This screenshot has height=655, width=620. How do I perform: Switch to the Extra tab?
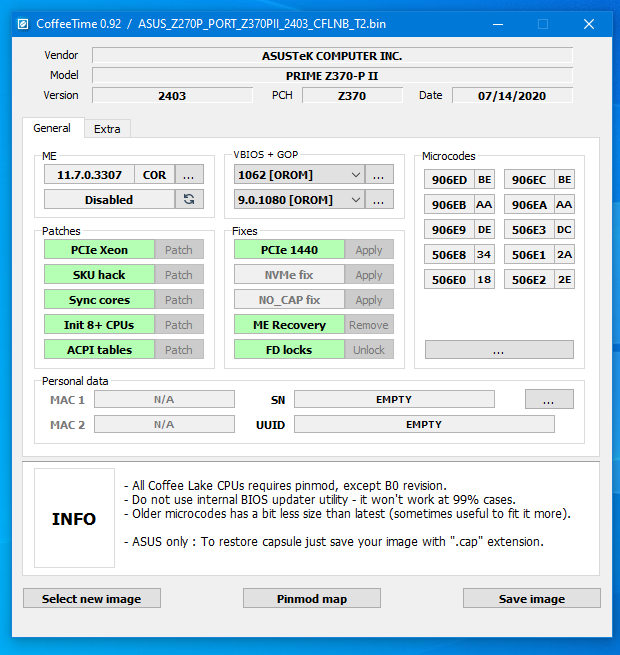tap(107, 129)
